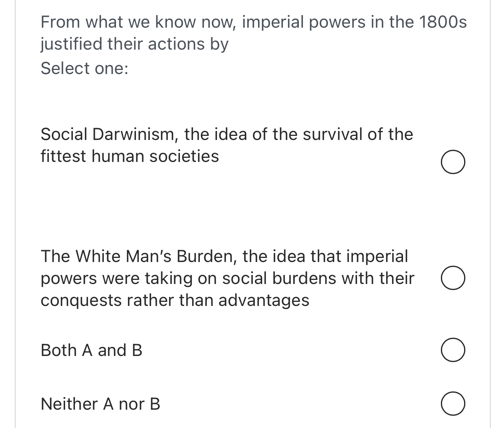Click the word 'Darwinism' in first option

(135, 134)
